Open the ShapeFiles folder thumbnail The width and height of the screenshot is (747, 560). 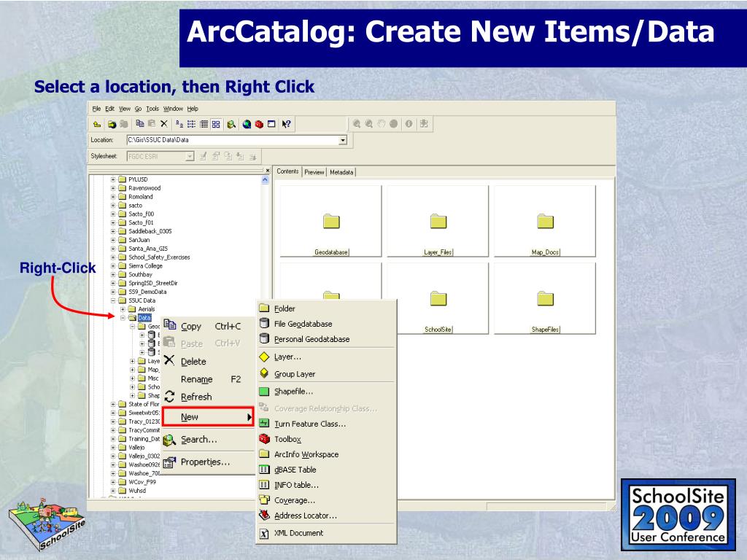pos(545,298)
